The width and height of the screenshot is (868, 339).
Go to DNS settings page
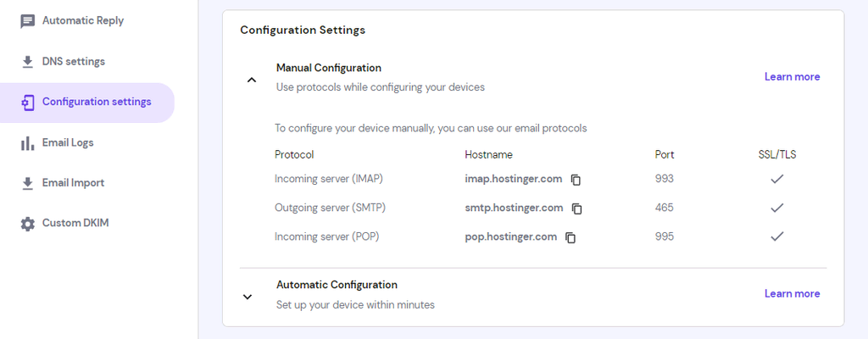point(74,62)
